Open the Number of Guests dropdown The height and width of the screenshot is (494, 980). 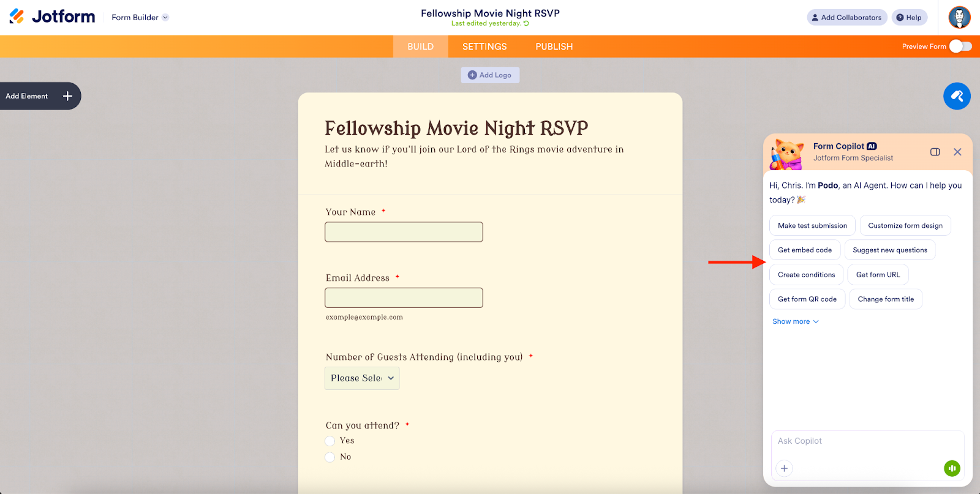pyautogui.click(x=361, y=378)
